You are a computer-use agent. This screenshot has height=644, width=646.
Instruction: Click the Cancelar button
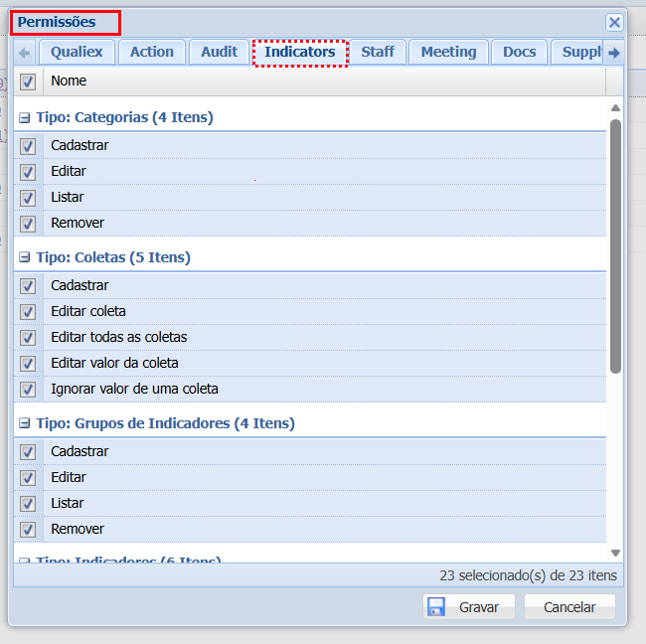click(569, 607)
